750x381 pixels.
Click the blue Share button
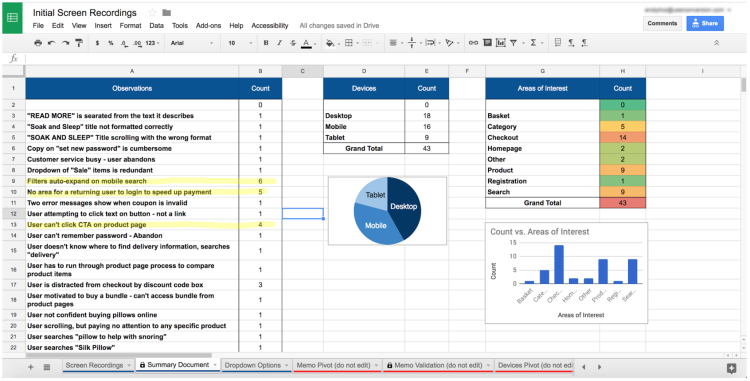(705, 23)
